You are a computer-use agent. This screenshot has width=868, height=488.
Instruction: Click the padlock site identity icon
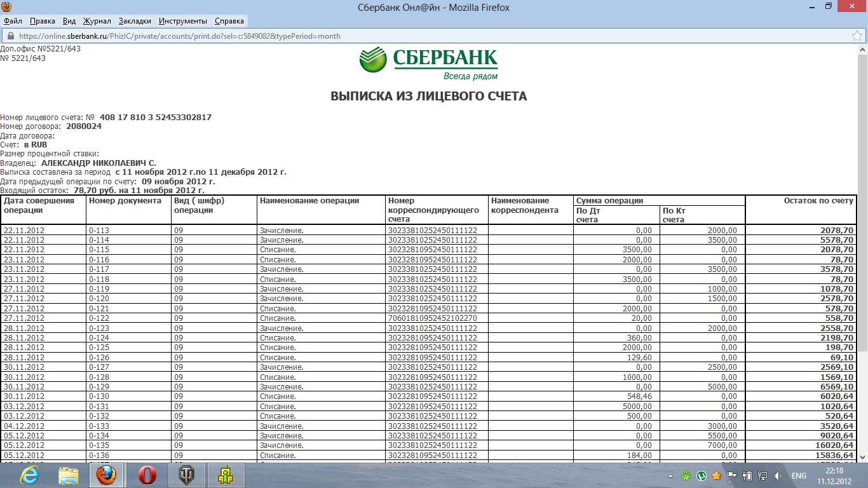point(10,36)
